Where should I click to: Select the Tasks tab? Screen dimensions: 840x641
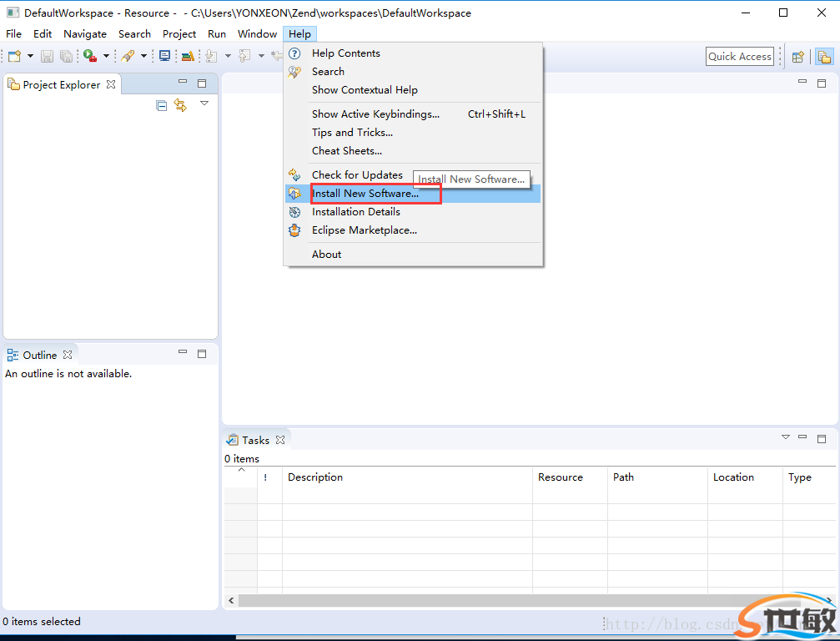pyautogui.click(x=256, y=440)
